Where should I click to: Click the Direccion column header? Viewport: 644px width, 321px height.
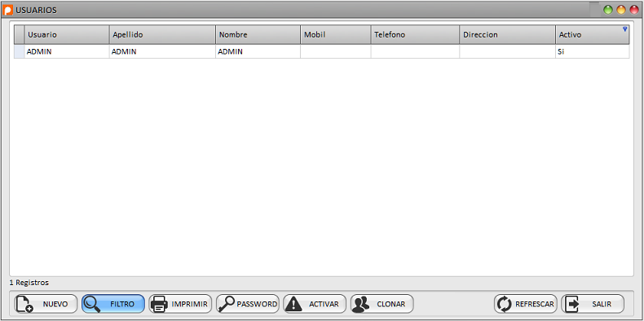pos(508,34)
